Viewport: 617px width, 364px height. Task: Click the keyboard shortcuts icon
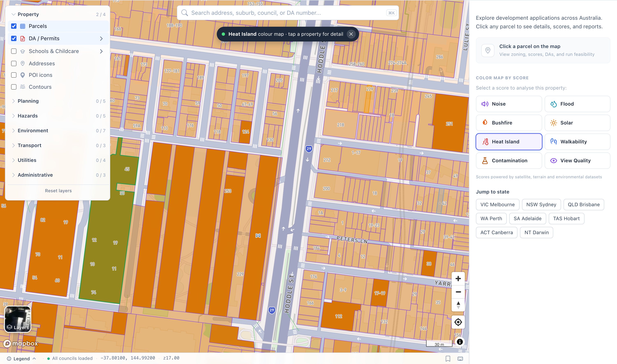click(460, 359)
